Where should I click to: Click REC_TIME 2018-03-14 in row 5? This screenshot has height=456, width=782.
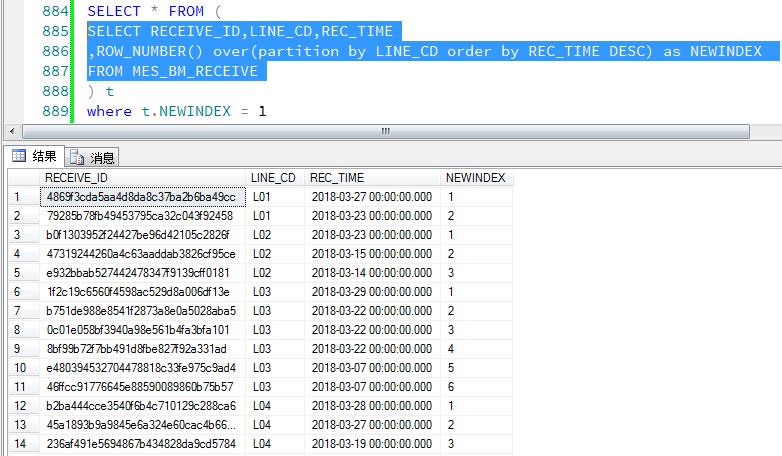pos(372,273)
